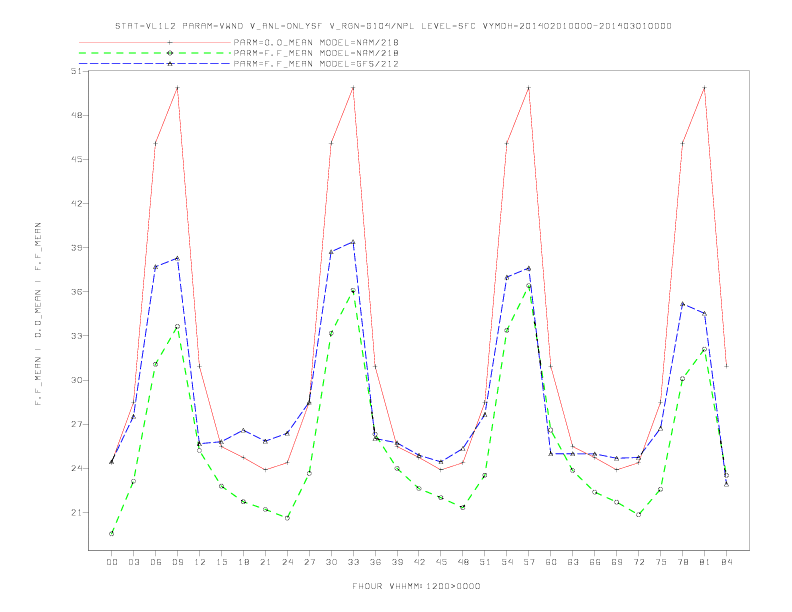Click x-axis forecast hour label 45
This screenshot has height=612, width=792.
[441, 562]
